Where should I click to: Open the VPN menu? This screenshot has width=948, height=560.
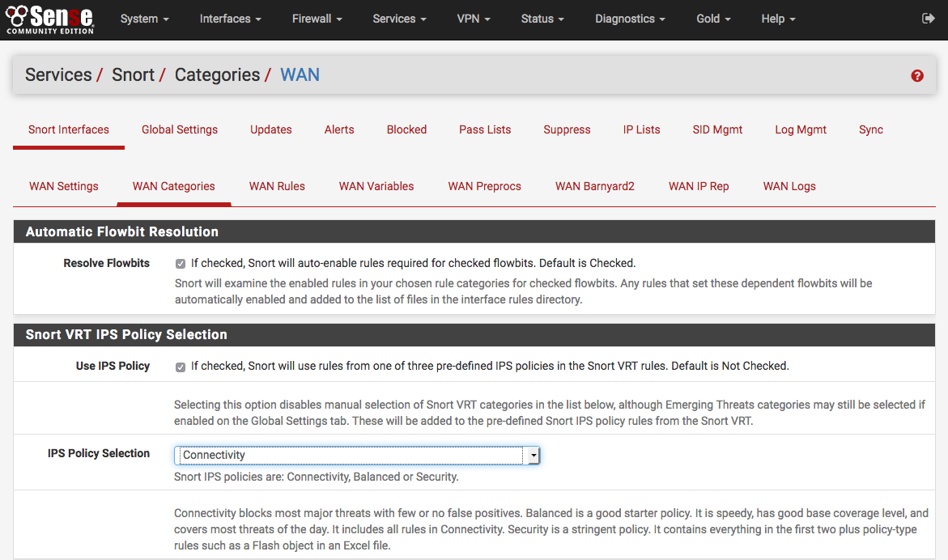point(473,19)
